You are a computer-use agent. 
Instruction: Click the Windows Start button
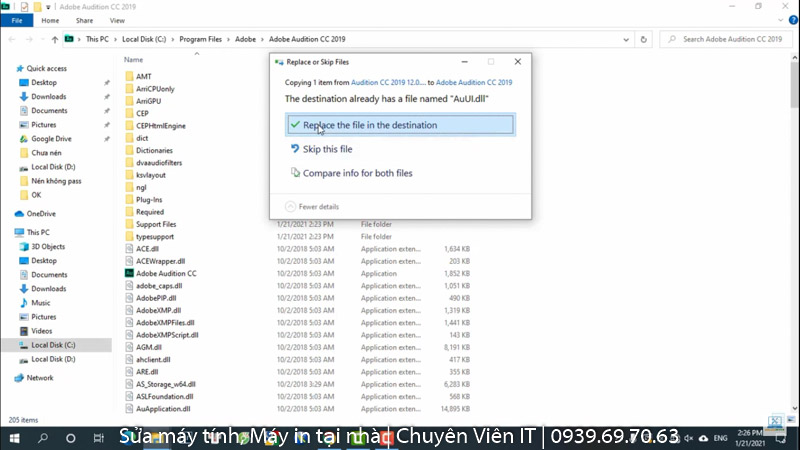(15, 438)
